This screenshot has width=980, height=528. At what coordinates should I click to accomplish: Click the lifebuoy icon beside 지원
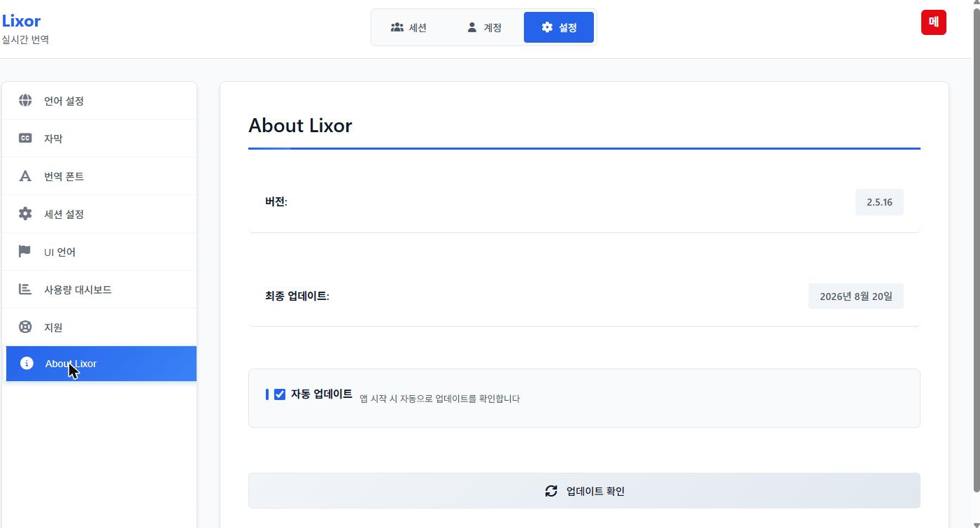(25, 327)
